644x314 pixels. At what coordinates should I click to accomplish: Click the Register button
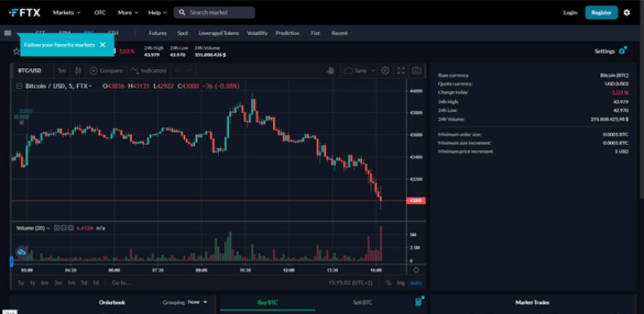point(601,13)
